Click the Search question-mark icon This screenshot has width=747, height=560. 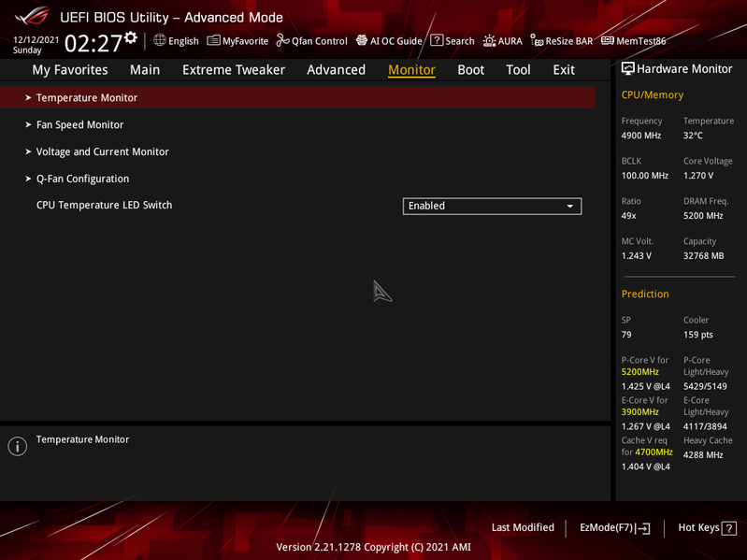coord(437,40)
